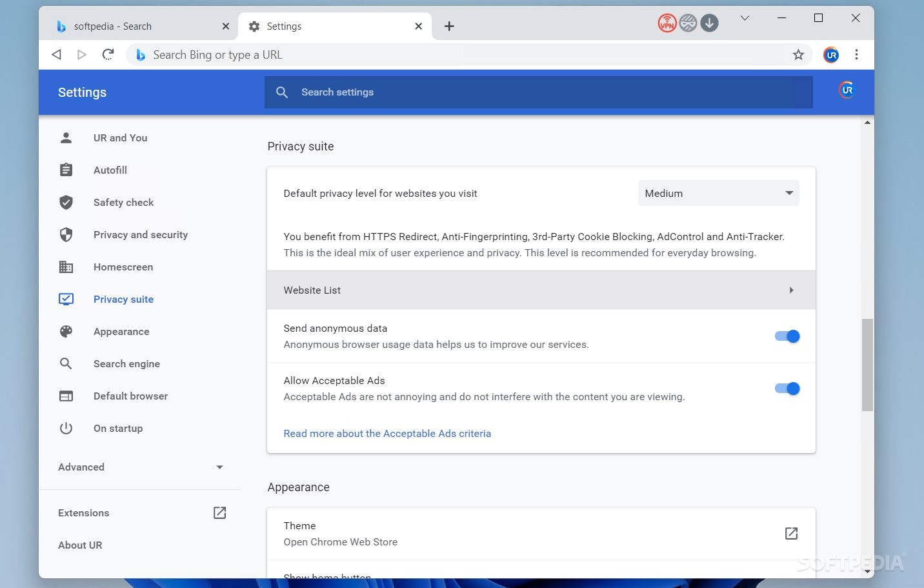
Task: Click the magnifier icon for Search engine
Action: [x=66, y=363]
